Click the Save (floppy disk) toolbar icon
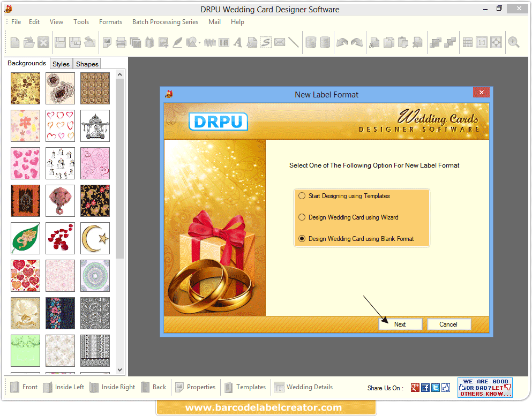The width and height of the screenshot is (532, 416). pos(60,42)
